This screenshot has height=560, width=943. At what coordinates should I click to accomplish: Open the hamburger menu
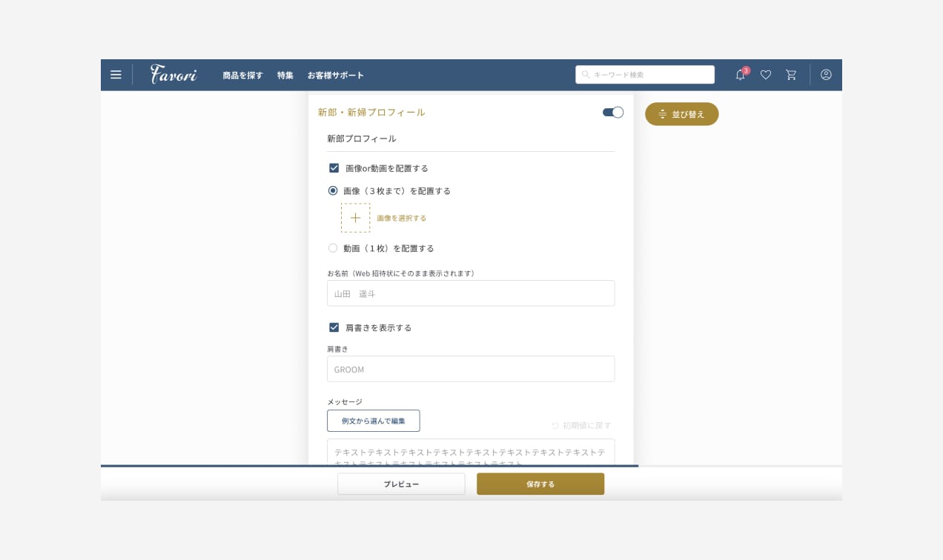pos(116,75)
